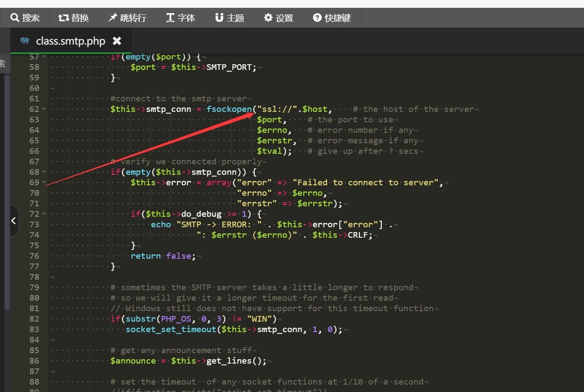Image resolution: width=584 pixels, height=392 pixels.
Task: Click the $tval variable on line 66
Action: [x=269, y=151]
